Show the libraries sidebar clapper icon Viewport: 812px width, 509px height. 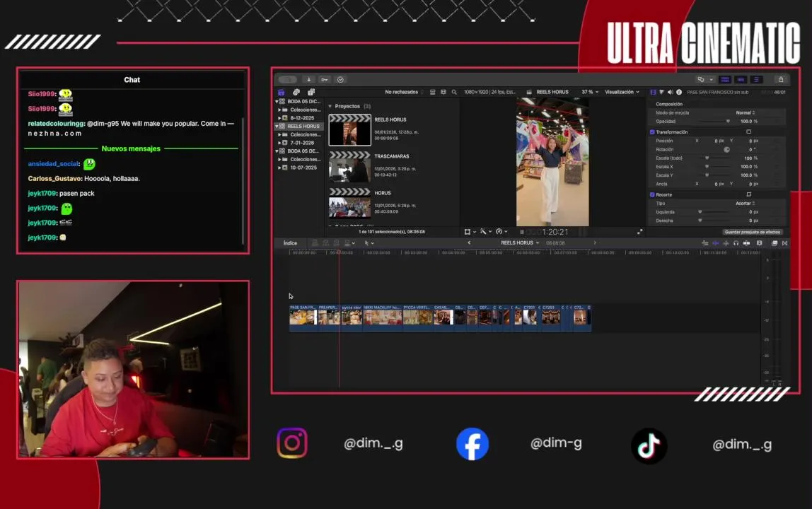tap(282, 92)
